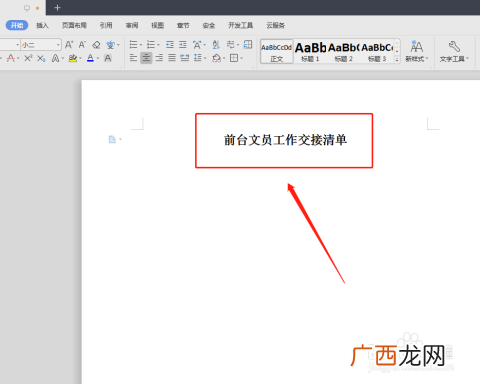Open the paragraph group dialog launcher
480x384 pixels.
point(253,67)
